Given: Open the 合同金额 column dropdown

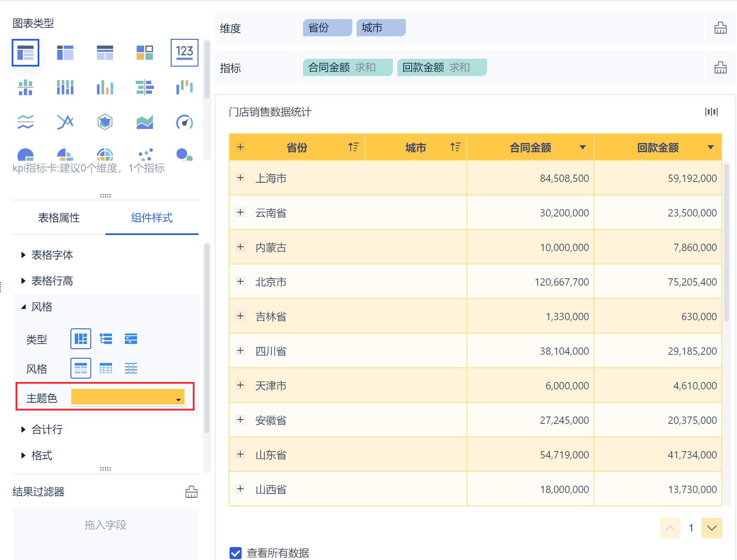Looking at the screenshot, I should 583,147.
